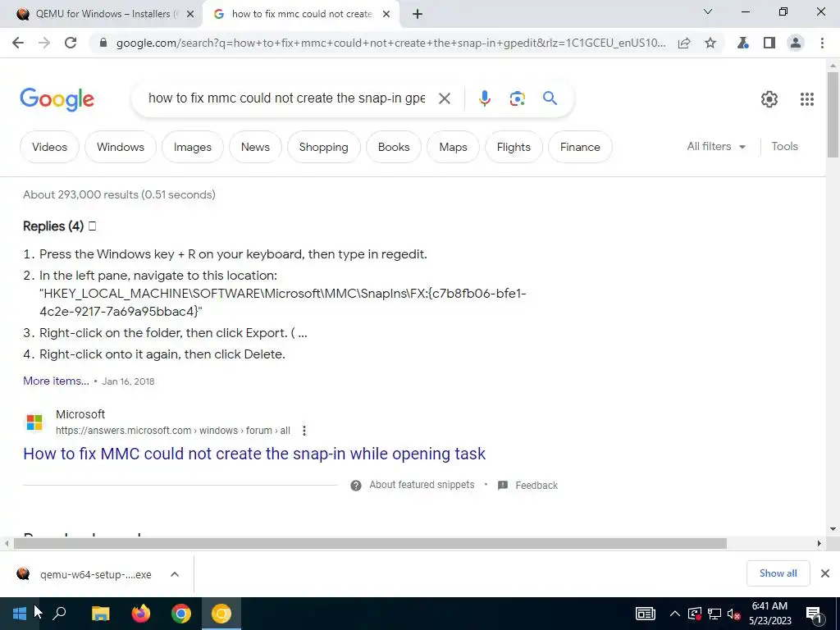Filter results by Books

pyautogui.click(x=394, y=148)
